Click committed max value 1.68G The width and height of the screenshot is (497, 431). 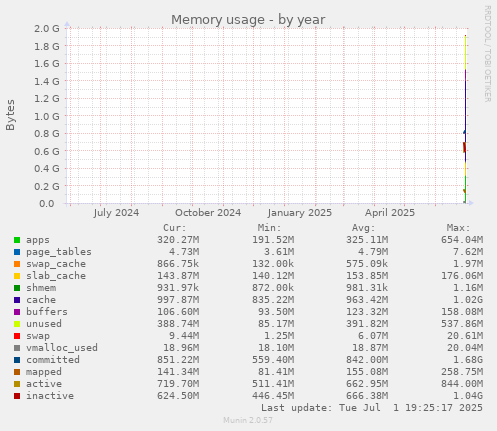[468, 360]
